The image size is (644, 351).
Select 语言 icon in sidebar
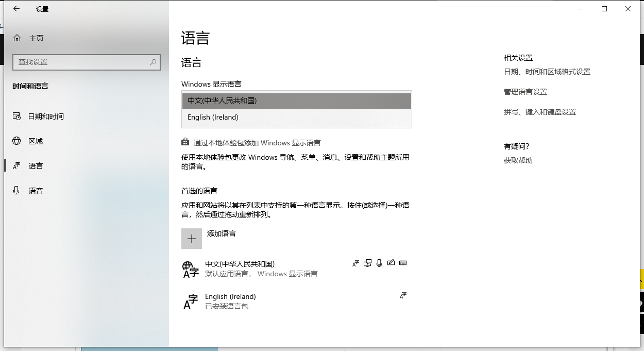(17, 166)
